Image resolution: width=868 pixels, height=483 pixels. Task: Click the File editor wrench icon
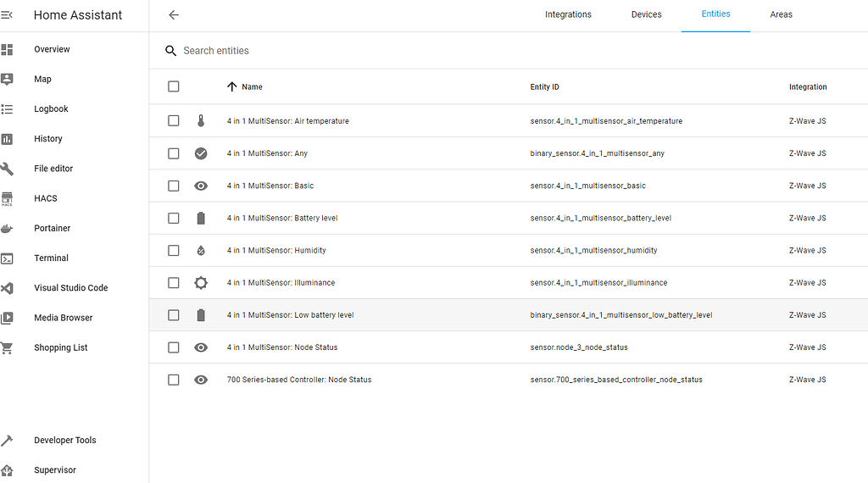click(x=8, y=169)
